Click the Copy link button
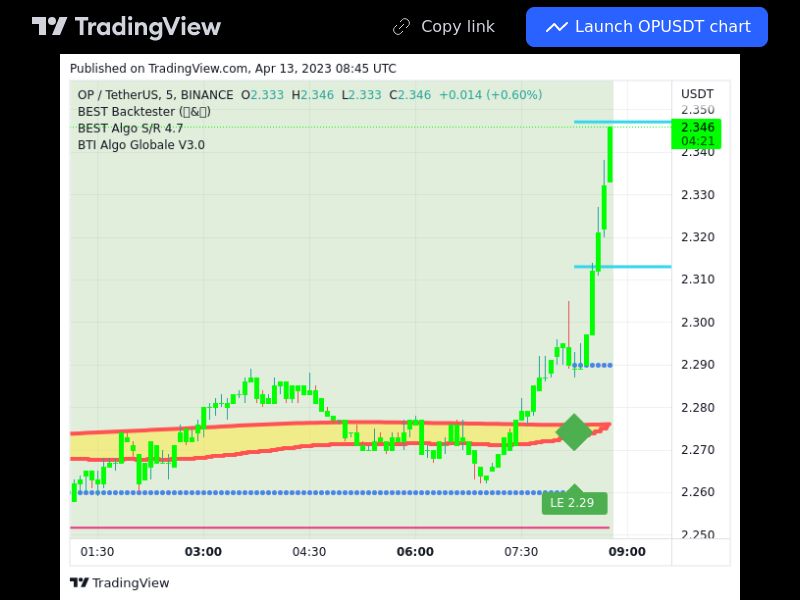The height and width of the screenshot is (600, 800). (x=443, y=27)
